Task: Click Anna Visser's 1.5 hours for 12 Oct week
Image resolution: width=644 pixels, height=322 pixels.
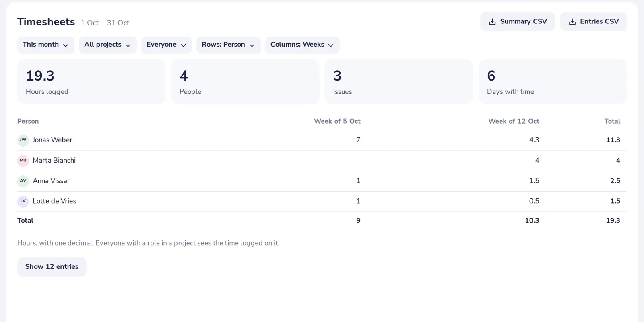Action: 534,181
